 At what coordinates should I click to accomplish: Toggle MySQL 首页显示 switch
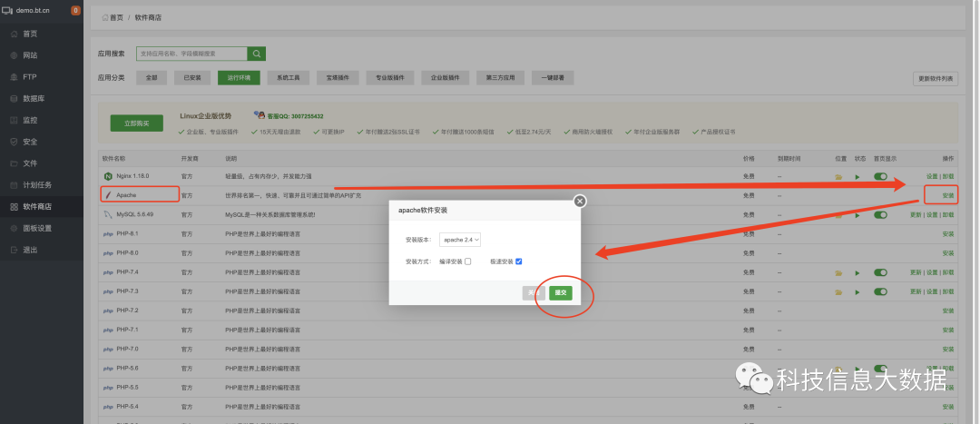(880, 214)
